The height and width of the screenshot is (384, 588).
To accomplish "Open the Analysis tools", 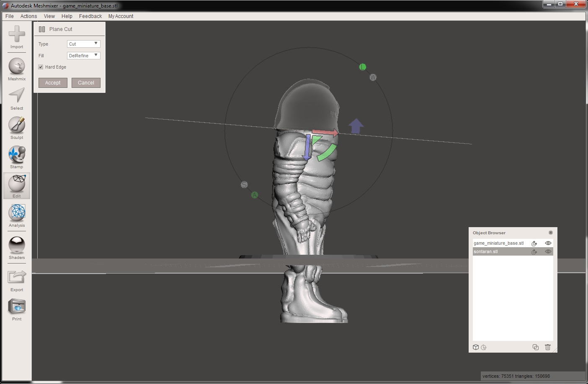I will 17,216.
